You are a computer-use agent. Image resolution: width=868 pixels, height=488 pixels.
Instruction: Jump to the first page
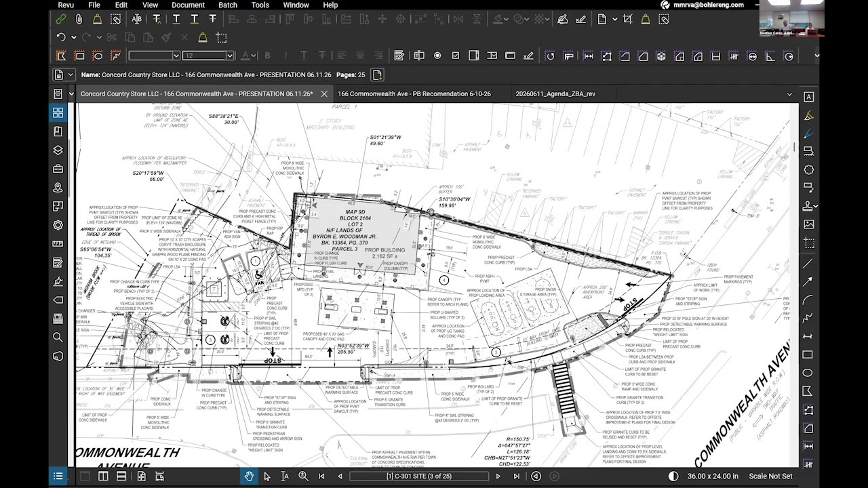pyautogui.click(x=321, y=476)
